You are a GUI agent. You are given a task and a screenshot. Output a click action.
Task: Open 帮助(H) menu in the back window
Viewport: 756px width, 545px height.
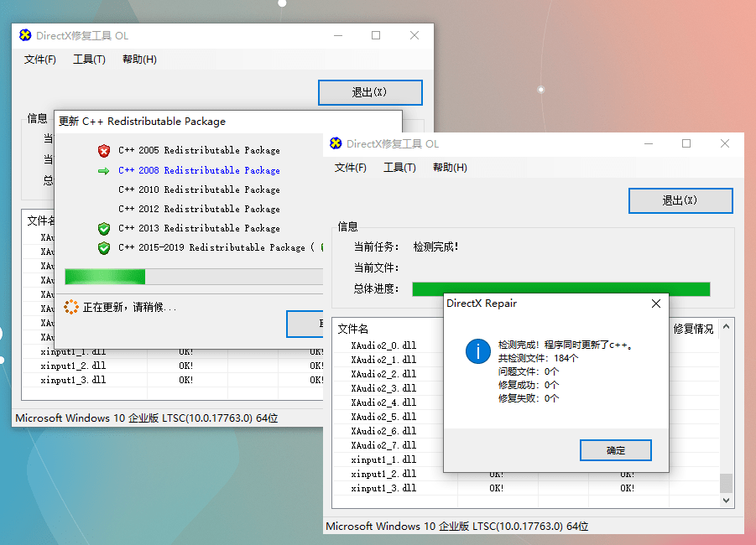tap(139, 60)
